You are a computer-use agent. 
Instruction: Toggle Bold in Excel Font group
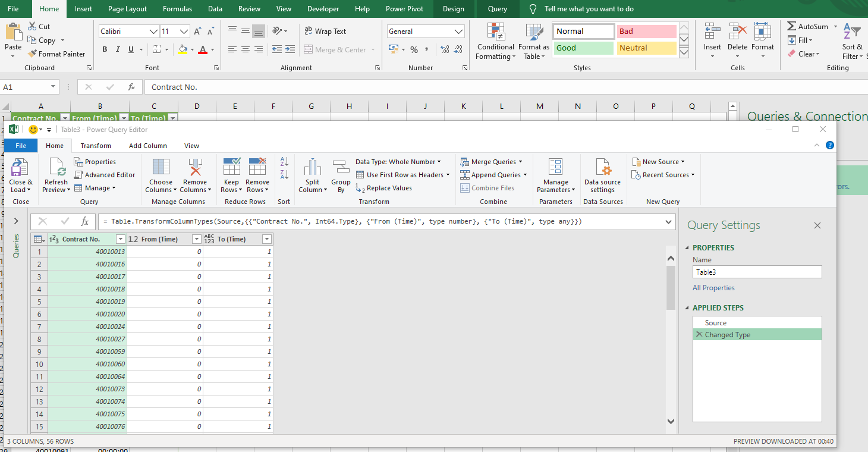(x=105, y=49)
